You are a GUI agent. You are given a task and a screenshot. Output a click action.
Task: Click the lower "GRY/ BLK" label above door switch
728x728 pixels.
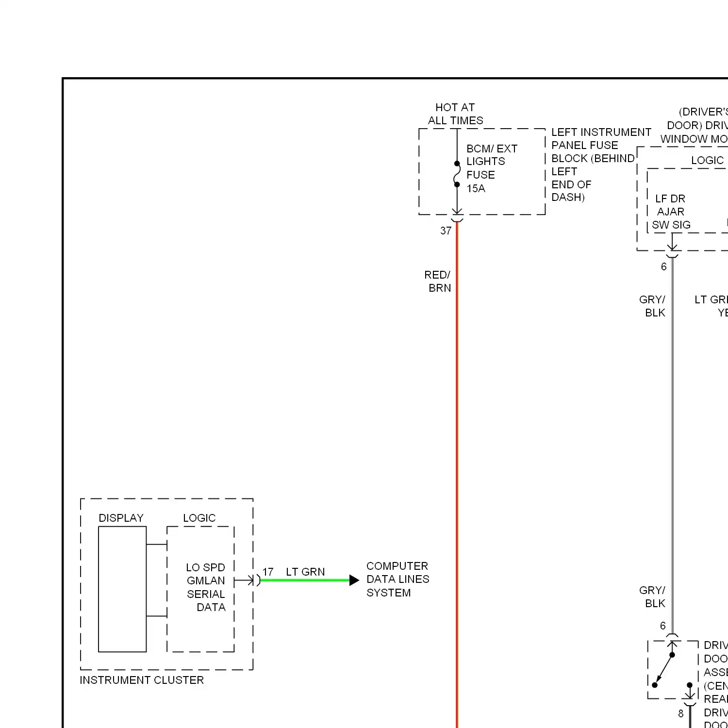click(652, 597)
